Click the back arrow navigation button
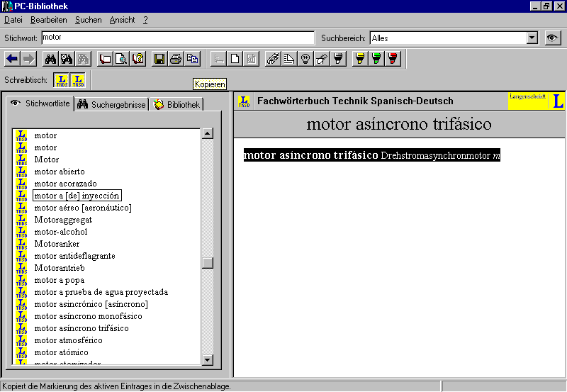The height and width of the screenshot is (392, 567). (x=12, y=59)
